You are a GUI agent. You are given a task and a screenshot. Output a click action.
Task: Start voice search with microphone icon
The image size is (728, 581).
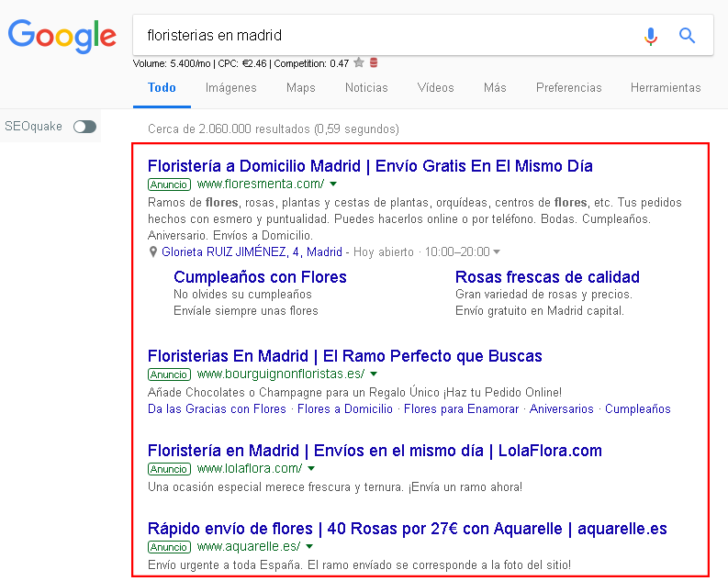[x=651, y=36]
